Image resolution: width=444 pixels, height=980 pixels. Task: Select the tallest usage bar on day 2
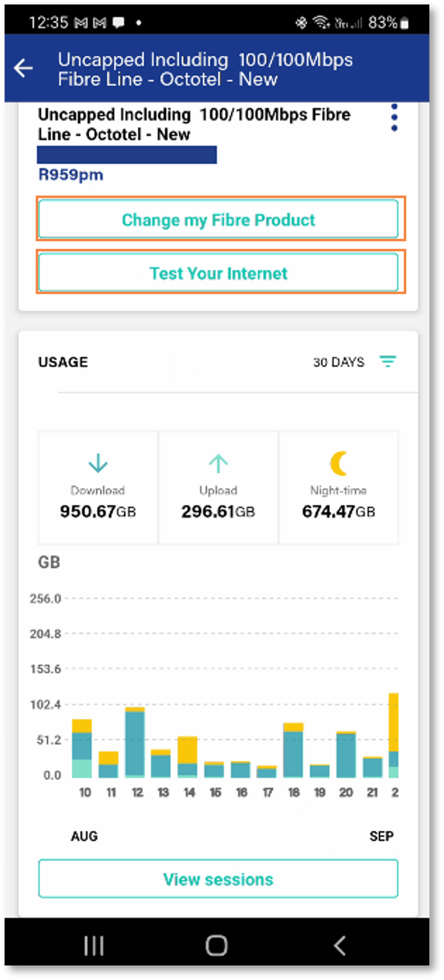click(394, 733)
